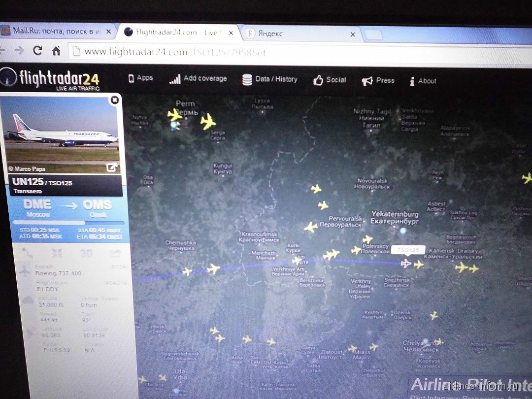Click the blue airport marker at Yekaterinburg
The height and width of the screenshot is (399, 532).
pyautogui.click(x=403, y=231)
